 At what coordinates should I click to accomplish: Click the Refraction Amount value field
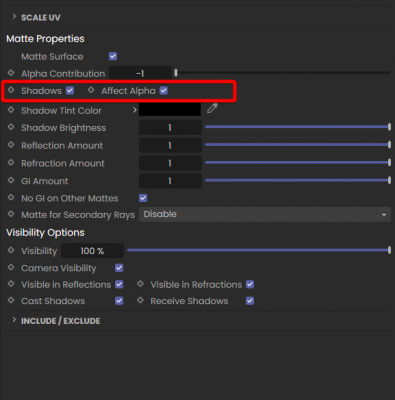click(x=170, y=163)
